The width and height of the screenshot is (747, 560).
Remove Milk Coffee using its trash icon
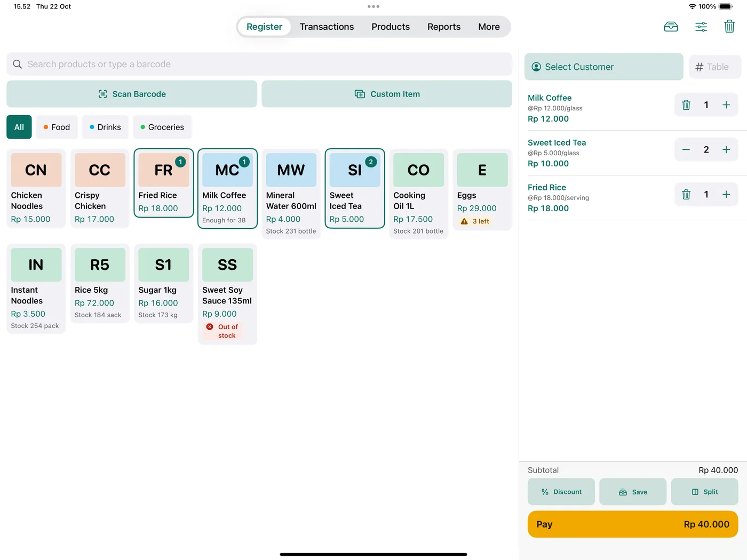click(x=686, y=105)
